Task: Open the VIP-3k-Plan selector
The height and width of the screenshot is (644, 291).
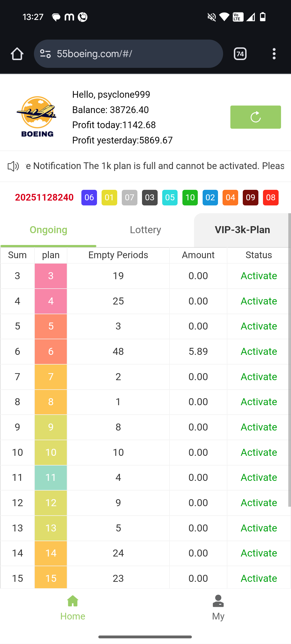Action: [x=242, y=230]
